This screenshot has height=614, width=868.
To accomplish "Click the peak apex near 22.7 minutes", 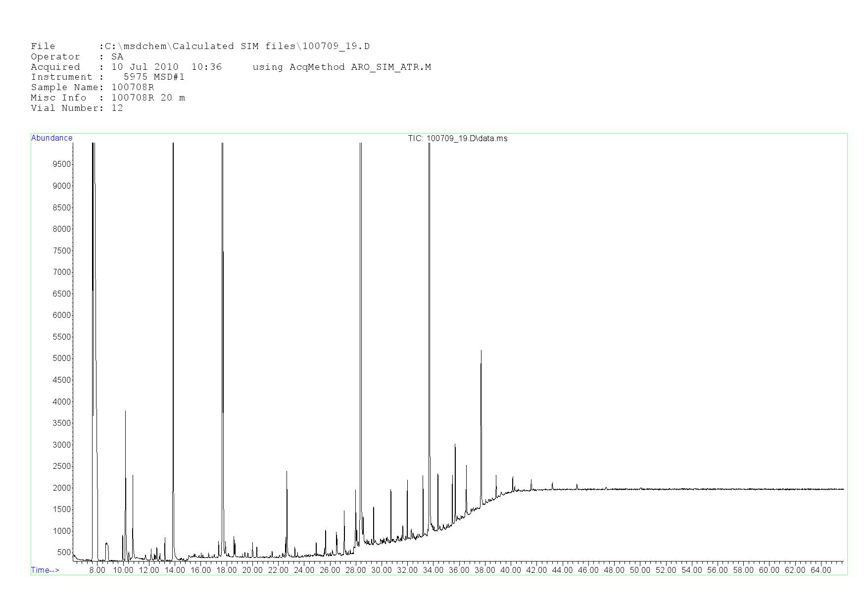I will click(287, 472).
